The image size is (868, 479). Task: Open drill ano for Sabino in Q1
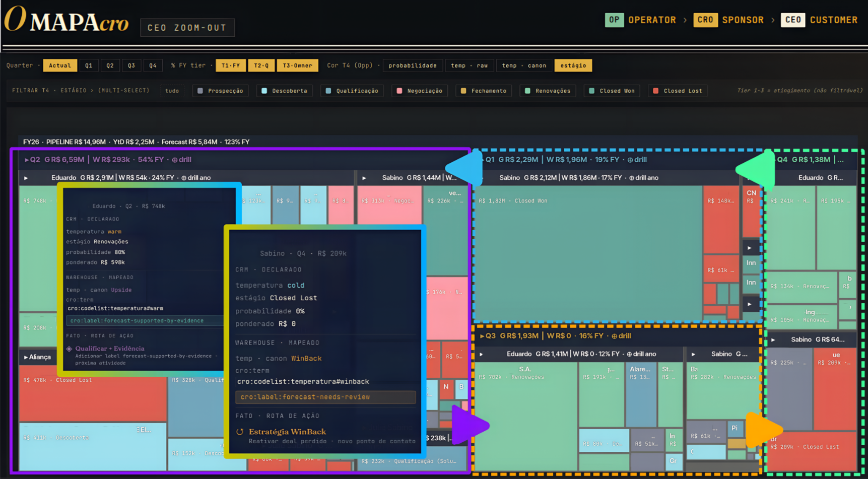643,178
